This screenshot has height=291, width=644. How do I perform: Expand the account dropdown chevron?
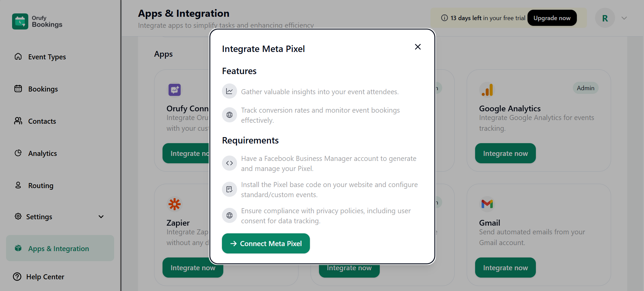[624, 18]
